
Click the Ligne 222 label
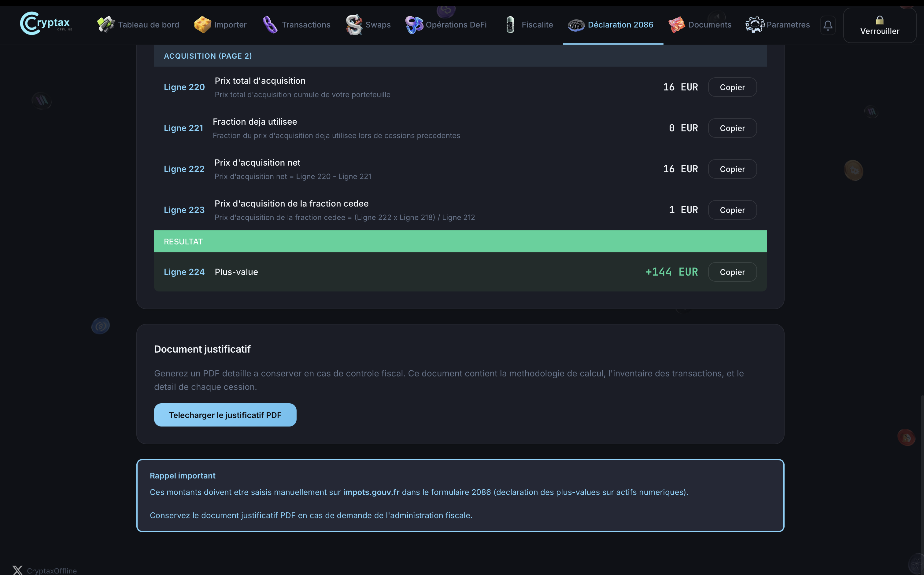click(x=184, y=169)
